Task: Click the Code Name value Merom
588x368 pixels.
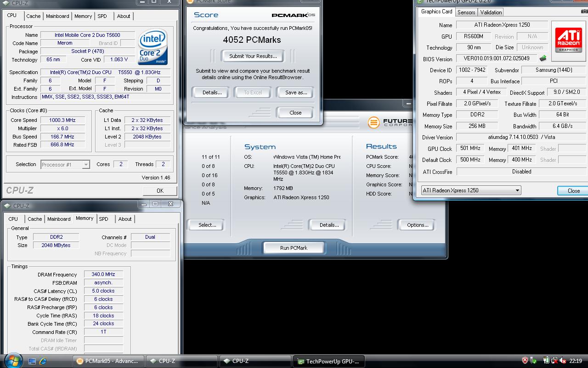Action: (65, 43)
